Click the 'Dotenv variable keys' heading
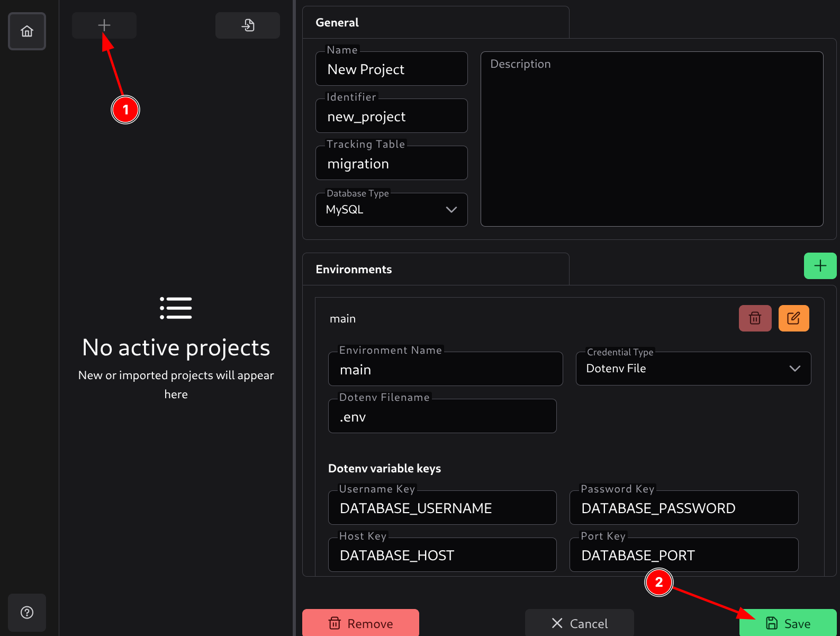Screen dimensions: 840x636 [385, 468]
